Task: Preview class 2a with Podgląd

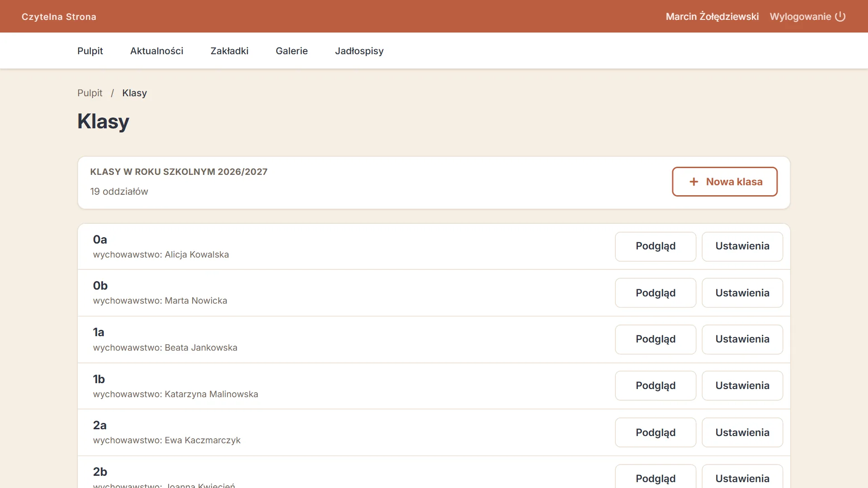Action: (x=656, y=432)
